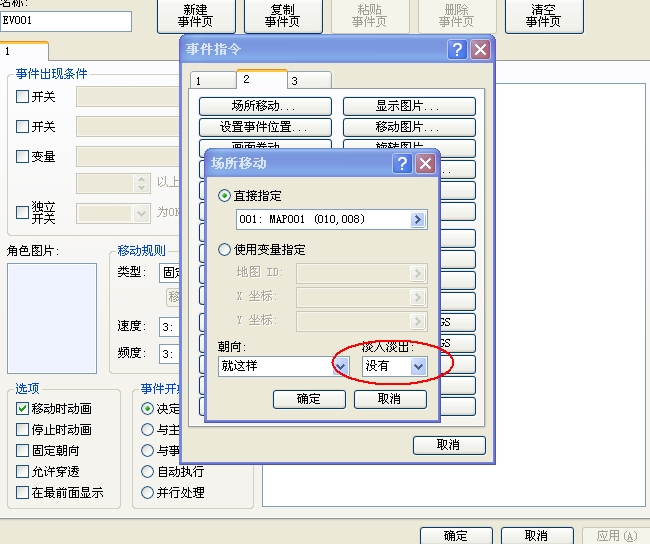Click 复制事件页 button
This screenshot has width=650, height=544.
point(283,16)
